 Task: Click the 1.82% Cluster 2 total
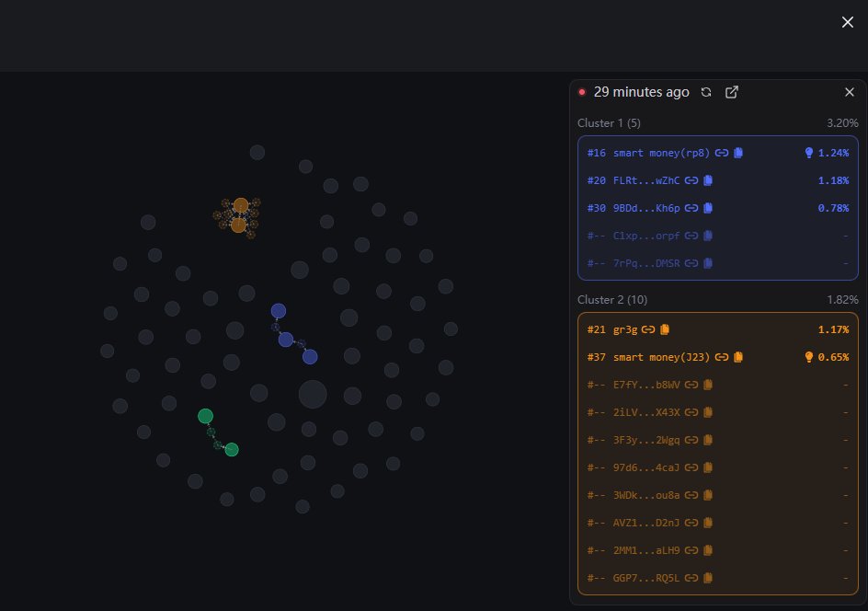(842, 300)
